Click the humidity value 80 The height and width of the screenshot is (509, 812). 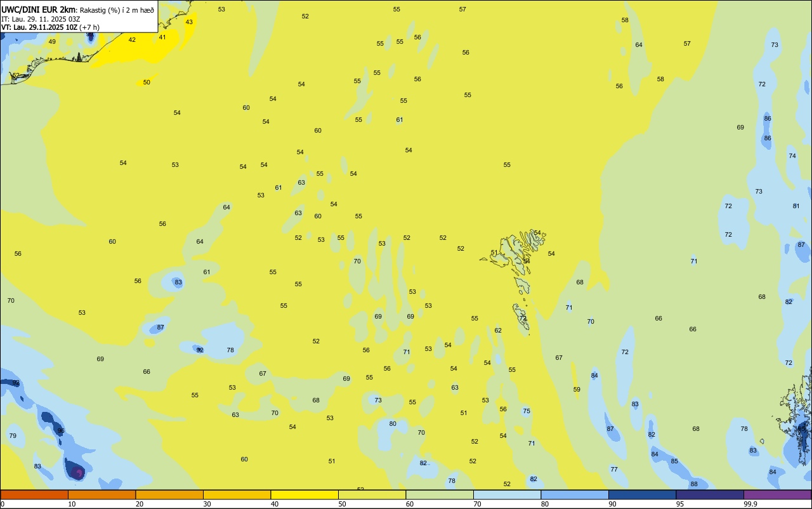[x=393, y=423]
